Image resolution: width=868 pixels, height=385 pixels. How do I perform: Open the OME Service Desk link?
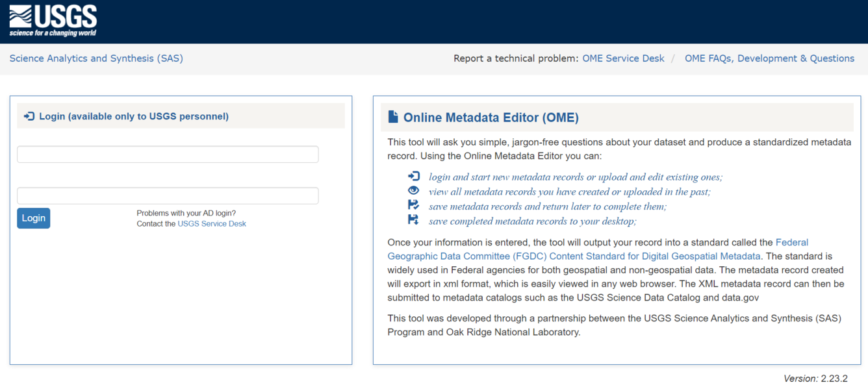coord(623,58)
